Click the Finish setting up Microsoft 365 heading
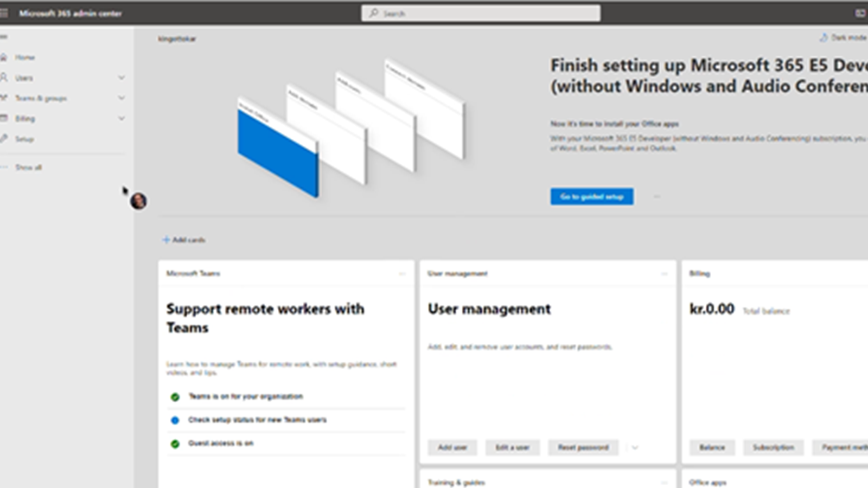The width and height of the screenshot is (868, 488). (x=709, y=76)
